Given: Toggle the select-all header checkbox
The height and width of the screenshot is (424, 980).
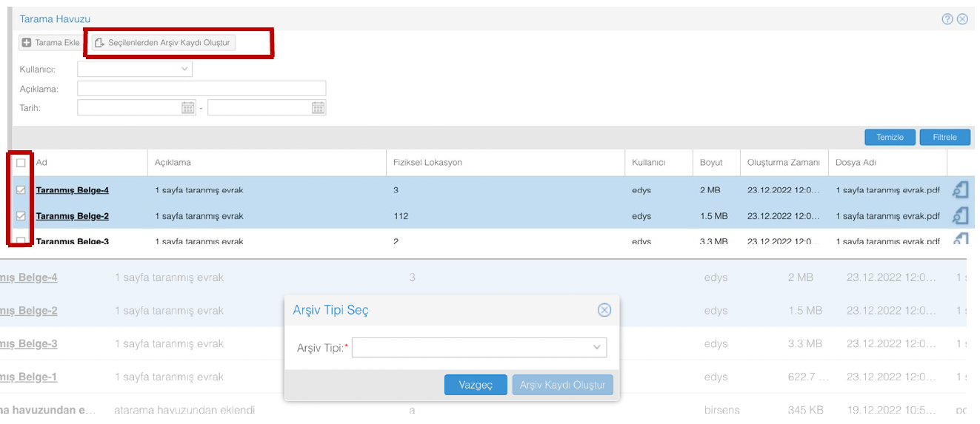Looking at the screenshot, I should pyautogui.click(x=21, y=163).
